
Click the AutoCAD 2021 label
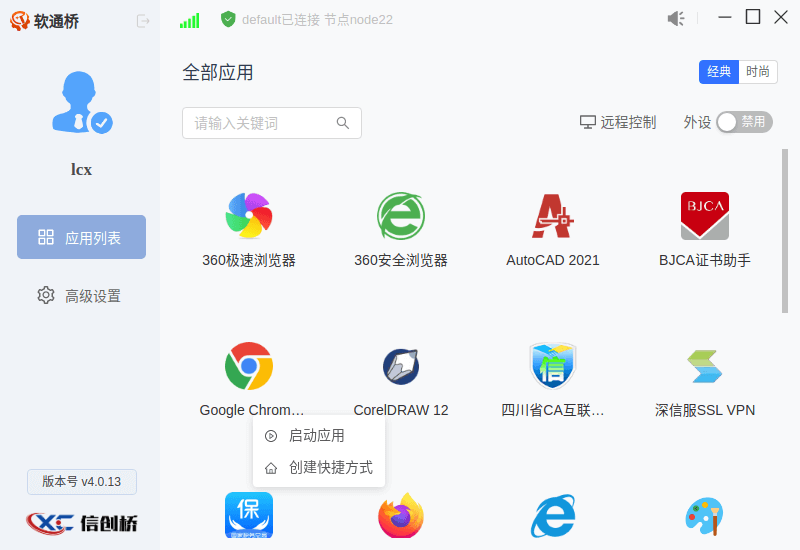[553, 260]
